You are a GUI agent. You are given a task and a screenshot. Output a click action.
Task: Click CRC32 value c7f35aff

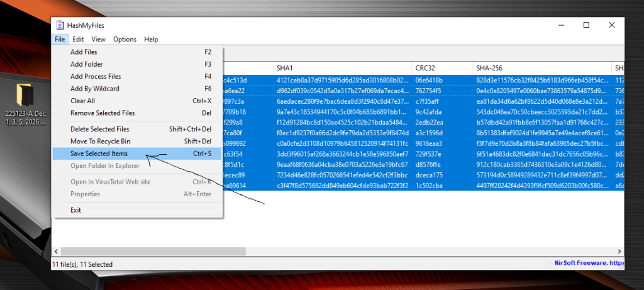click(x=428, y=101)
